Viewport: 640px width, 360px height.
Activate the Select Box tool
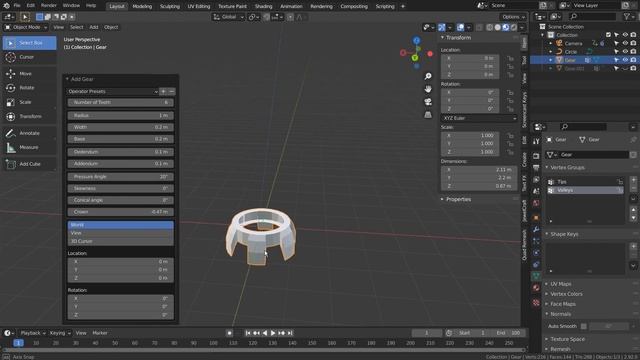29,43
